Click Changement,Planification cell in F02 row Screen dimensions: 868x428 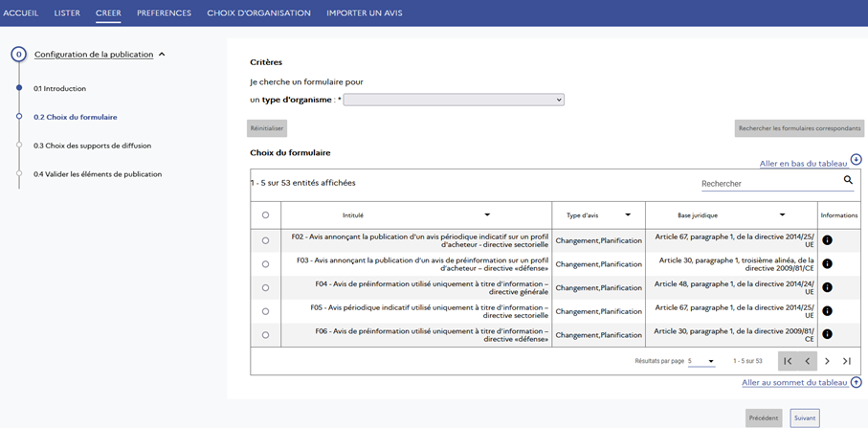(598, 241)
